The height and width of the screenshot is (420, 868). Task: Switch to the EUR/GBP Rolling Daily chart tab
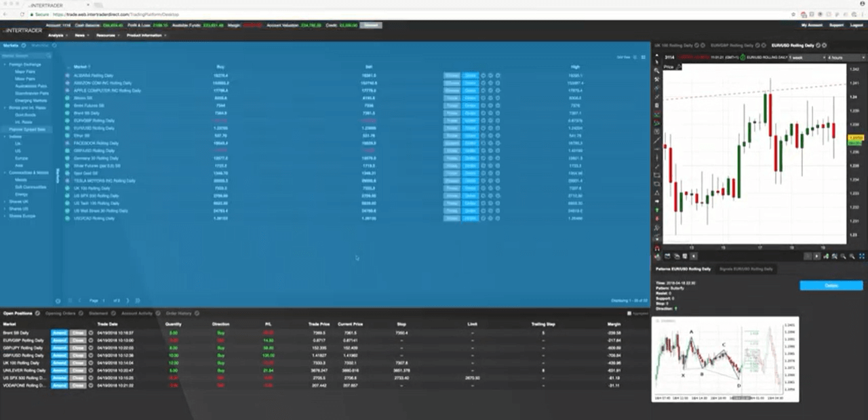(x=732, y=45)
